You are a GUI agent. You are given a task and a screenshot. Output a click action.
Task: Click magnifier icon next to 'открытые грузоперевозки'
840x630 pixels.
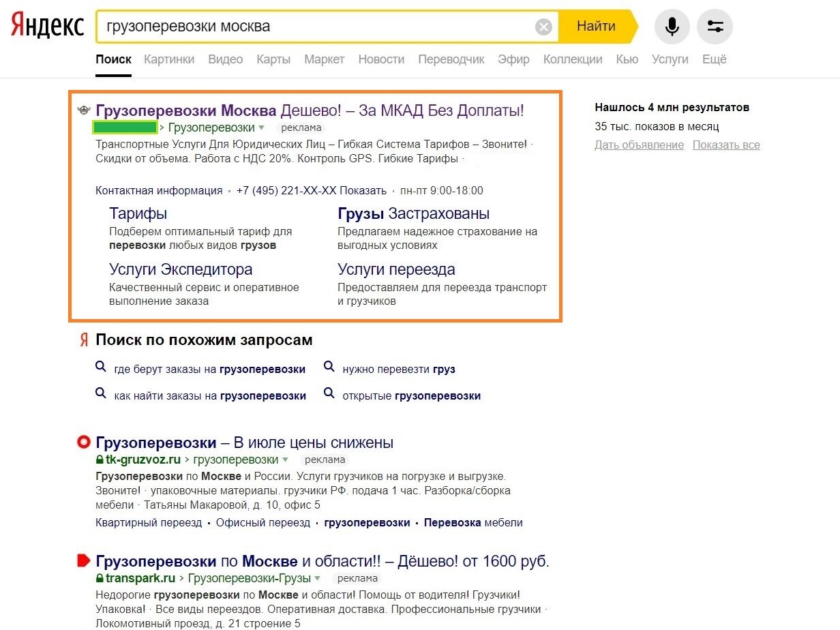(329, 393)
